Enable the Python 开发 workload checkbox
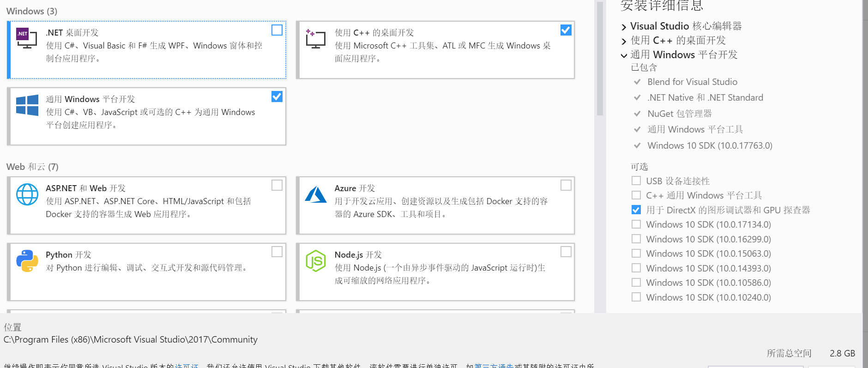Image resolution: width=868 pixels, height=368 pixels. click(277, 252)
